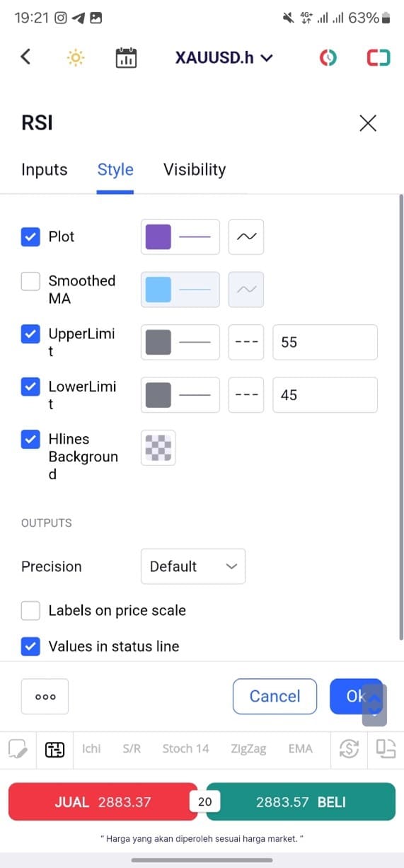Image resolution: width=404 pixels, height=868 pixels.
Task: Open the calendar chart icon
Action: 126,57
